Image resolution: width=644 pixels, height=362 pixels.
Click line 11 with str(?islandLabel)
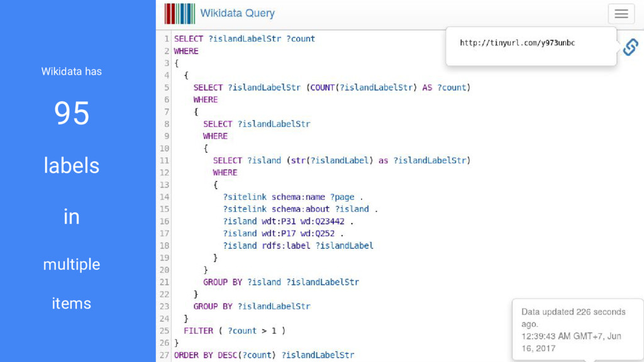(x=341, y=160)
